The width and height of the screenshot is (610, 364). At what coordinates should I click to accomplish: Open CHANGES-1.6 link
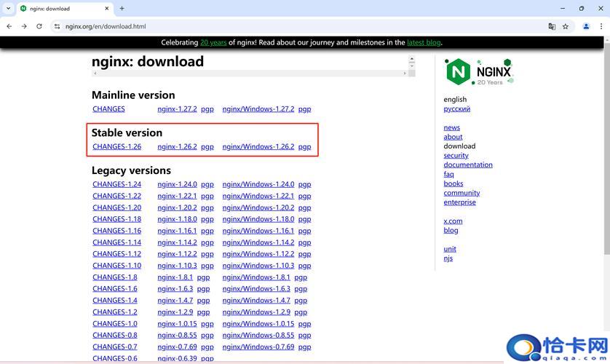pos(115,288)
